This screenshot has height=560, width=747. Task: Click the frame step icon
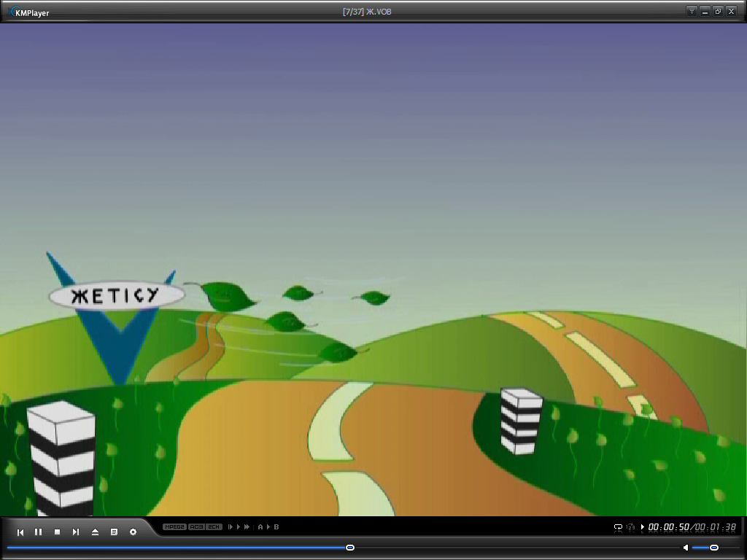click(231, 526)
